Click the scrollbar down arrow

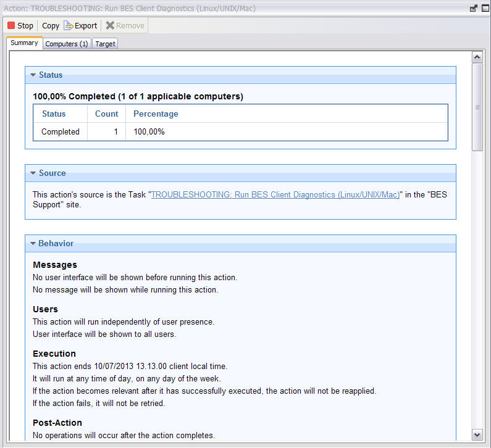pos(477,435)
